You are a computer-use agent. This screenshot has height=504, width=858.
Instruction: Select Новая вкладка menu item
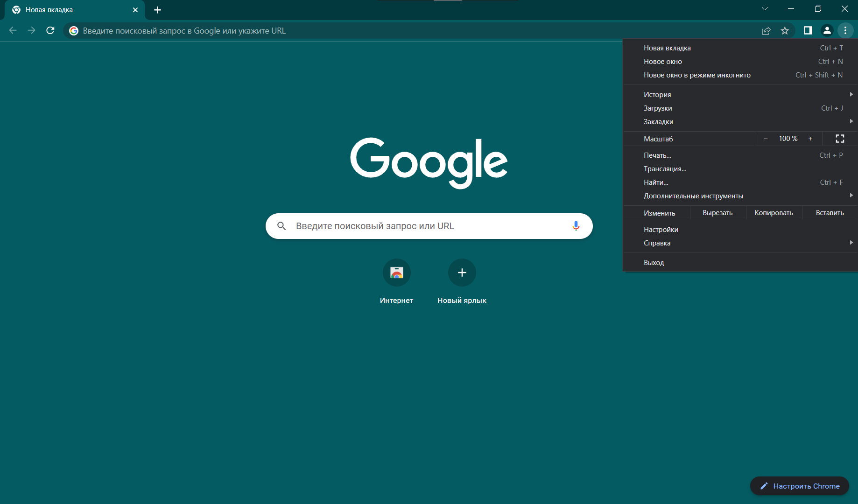click(740, 48)
